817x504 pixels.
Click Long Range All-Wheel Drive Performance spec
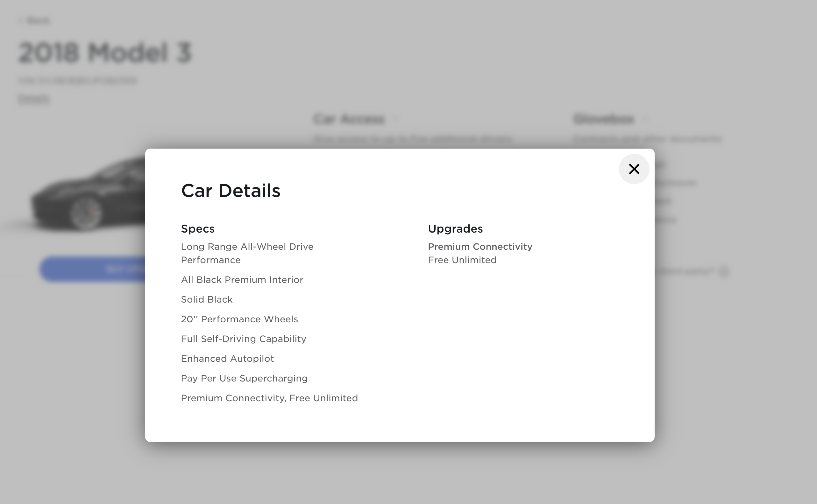[247, 253]
